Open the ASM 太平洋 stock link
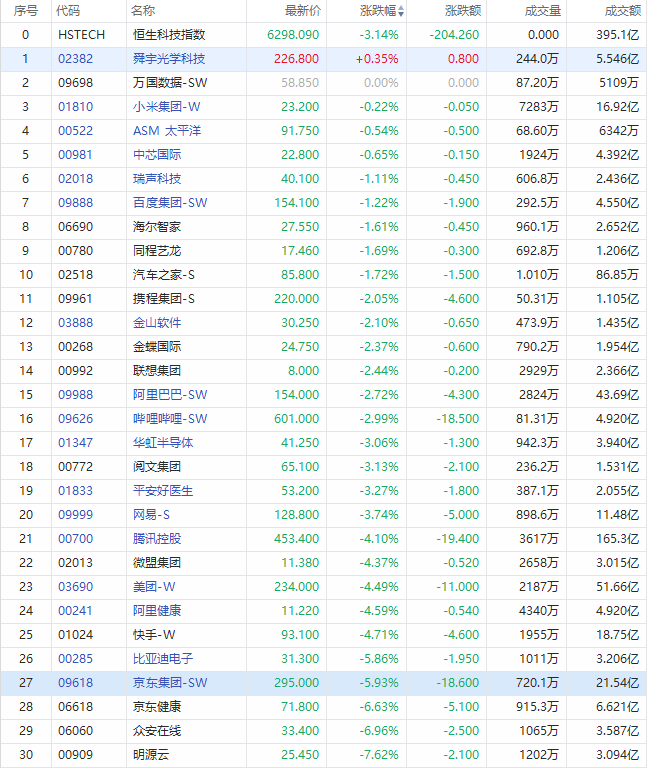647x768 pixels. pos(167,131)
